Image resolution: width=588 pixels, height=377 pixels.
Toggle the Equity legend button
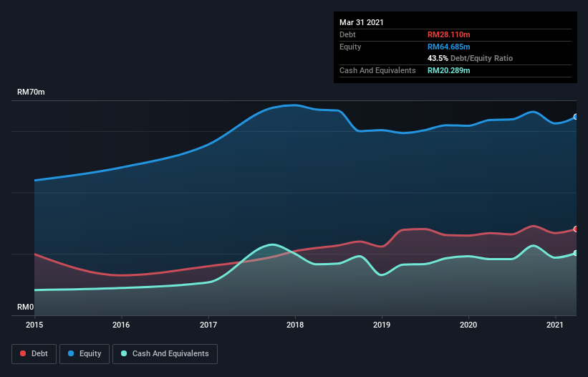click(85, 354)
